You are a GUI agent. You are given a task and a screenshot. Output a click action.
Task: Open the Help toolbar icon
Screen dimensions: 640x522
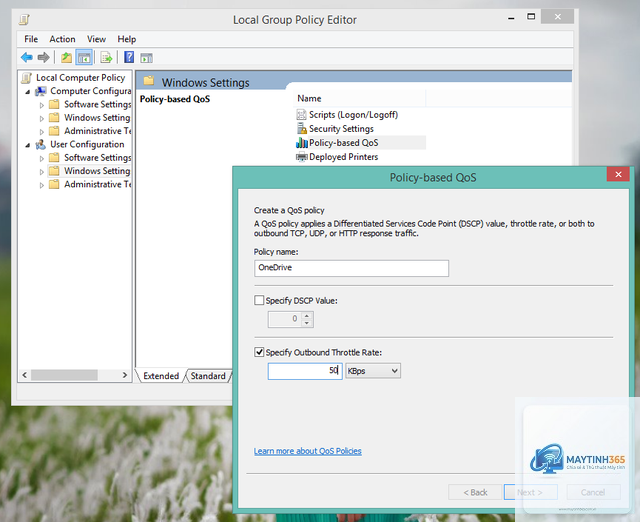129,57
